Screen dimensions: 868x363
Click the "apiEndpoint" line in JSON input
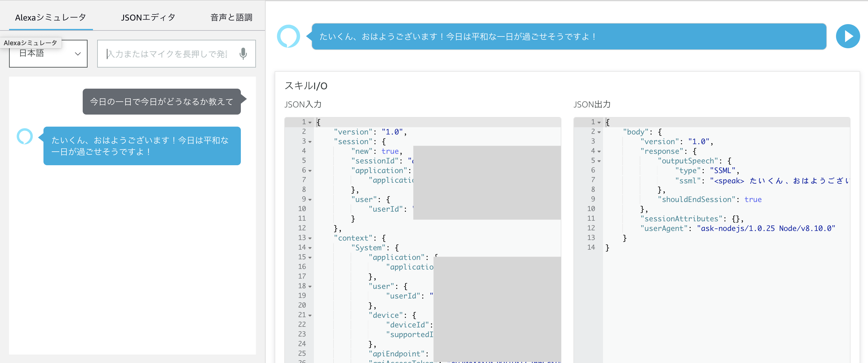[x=399, y=354]
